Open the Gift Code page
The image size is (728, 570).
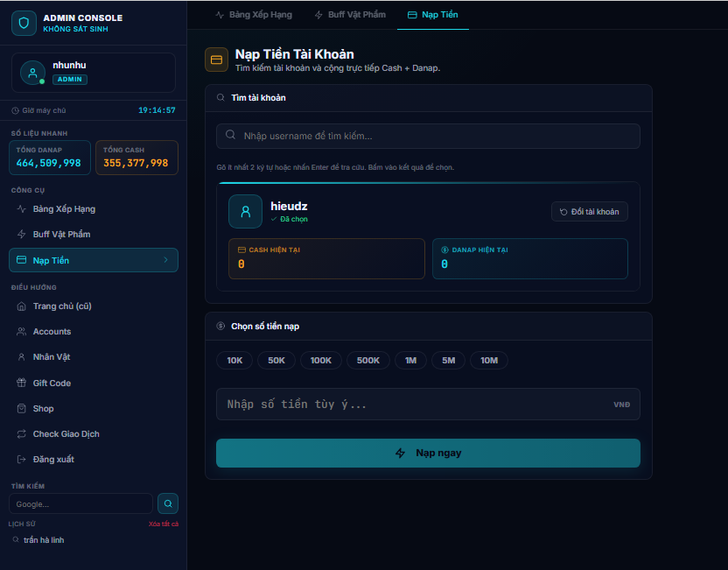coord(94,384)
